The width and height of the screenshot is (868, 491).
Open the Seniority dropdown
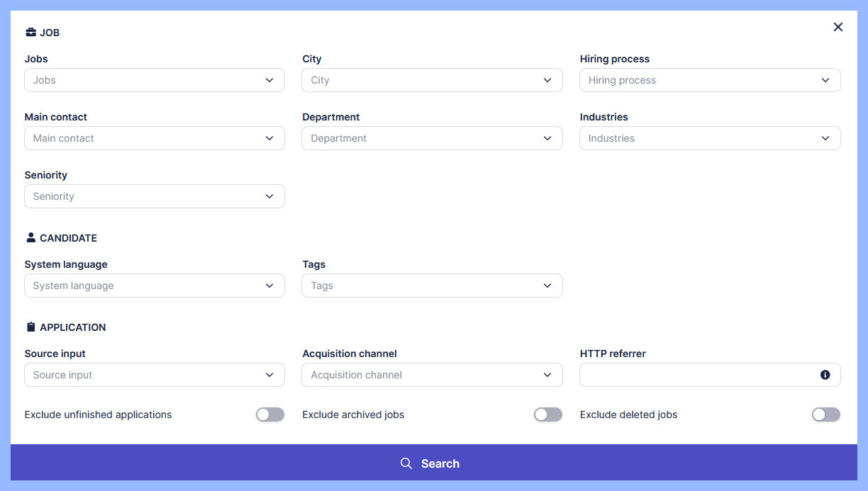coord(154,196)
